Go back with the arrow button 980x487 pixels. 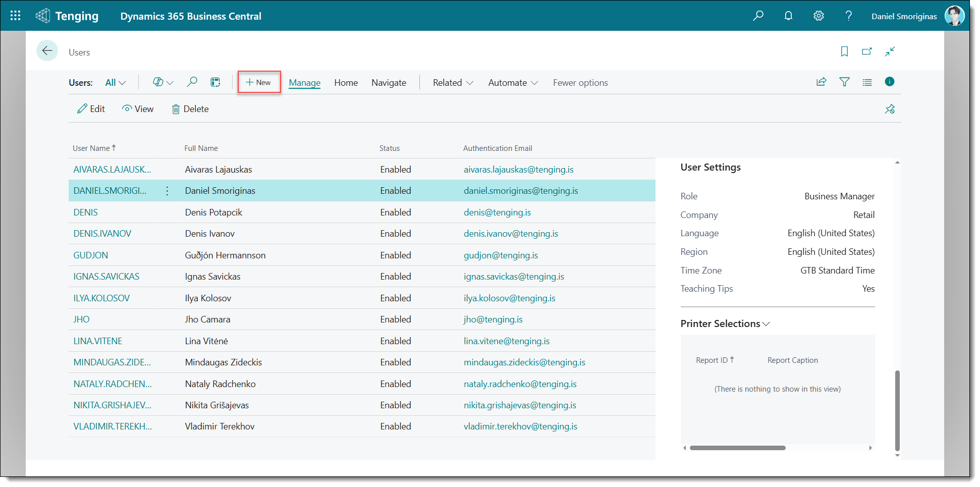(x=47, y=50)
